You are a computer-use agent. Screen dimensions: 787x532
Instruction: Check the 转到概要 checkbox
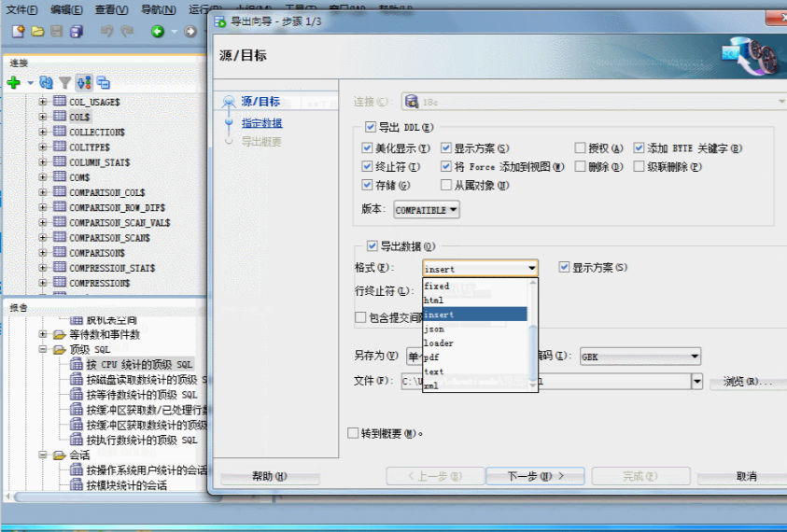(x=353, y=433)
